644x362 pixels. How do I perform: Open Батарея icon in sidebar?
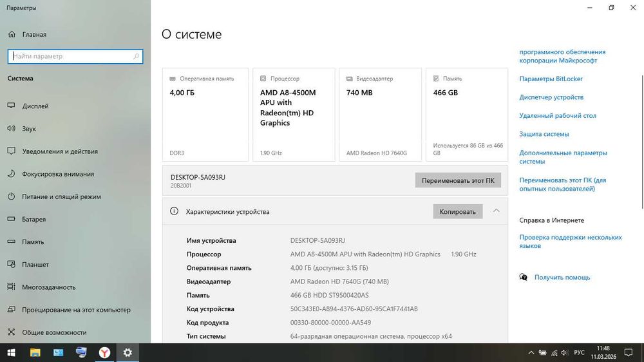[12, 219]
